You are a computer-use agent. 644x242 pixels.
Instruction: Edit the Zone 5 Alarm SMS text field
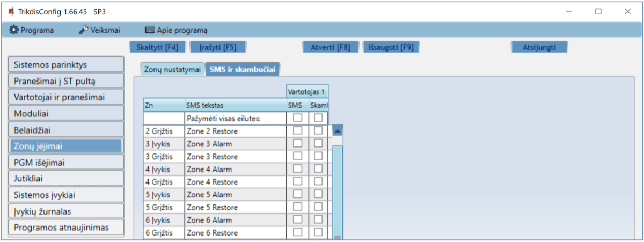click(235, 195)
